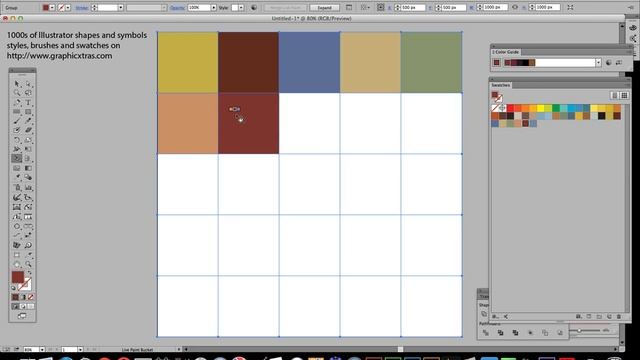640x360 pixels.
Task: Pick the yellow swatch
Action: click(x=540, y=108)
